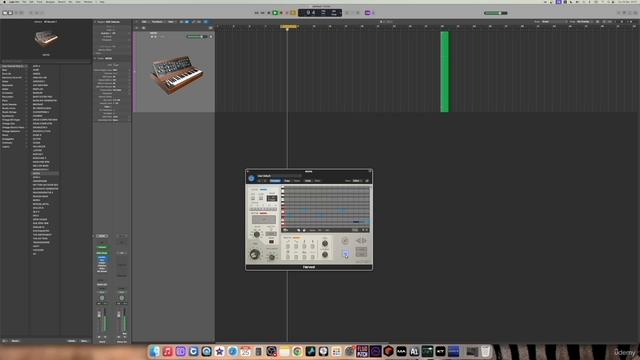Click the yellow cycle range in the ruler
640x360 pixels.
pyautogui.click(x=289, y=27)
